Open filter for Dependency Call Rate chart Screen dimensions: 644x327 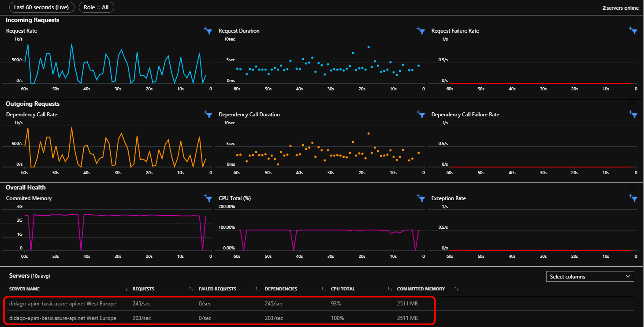(208, 114)
